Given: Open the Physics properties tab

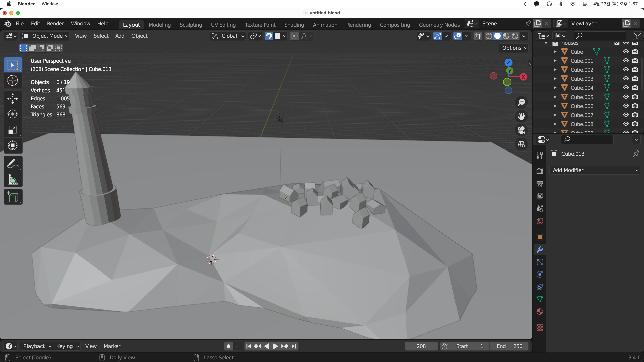Looking at the screenshot, I should tap(540, 275).
